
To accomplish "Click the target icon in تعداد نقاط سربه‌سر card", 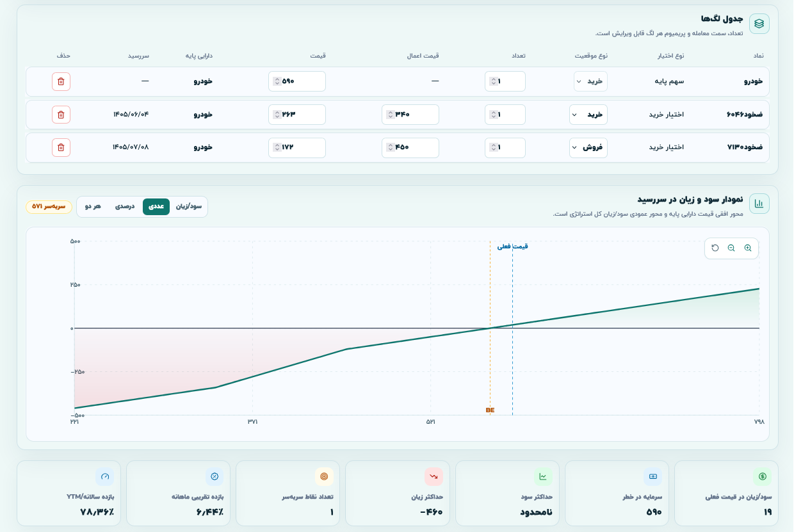I will pos(324,476).
